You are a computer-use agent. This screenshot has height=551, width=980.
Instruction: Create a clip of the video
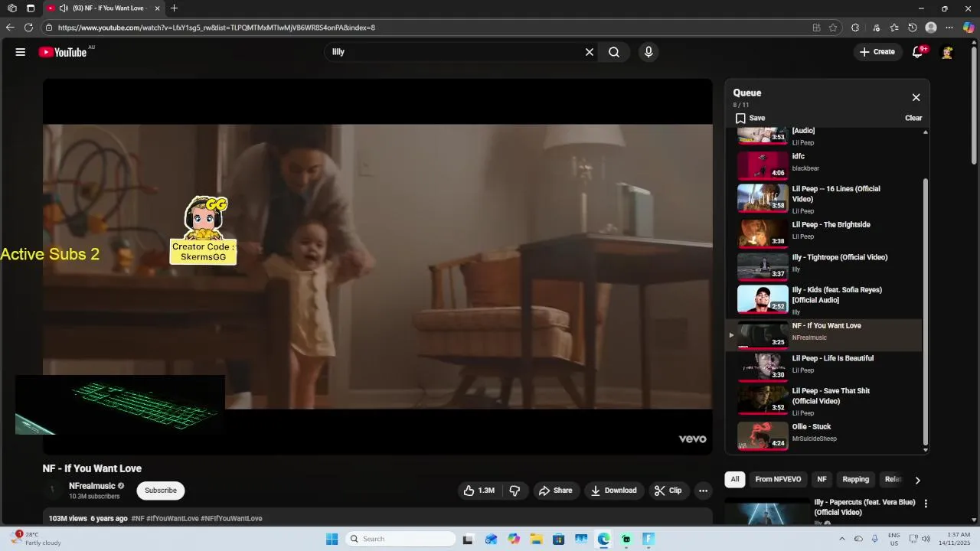click(668, 491)
